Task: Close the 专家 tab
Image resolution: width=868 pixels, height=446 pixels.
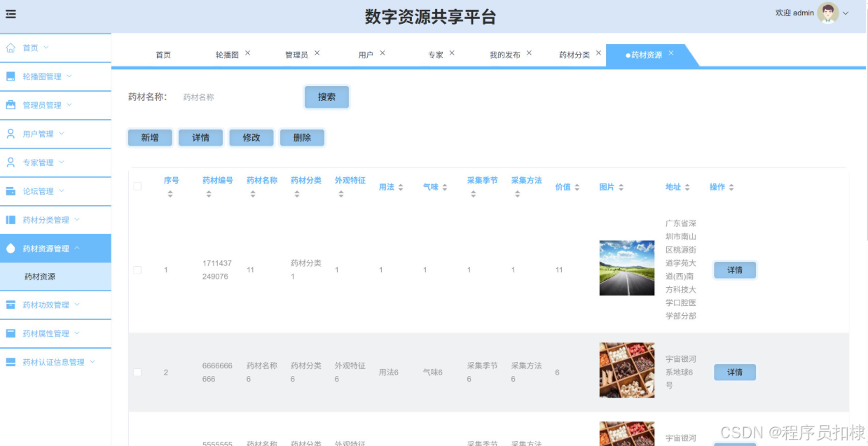Action: tap(452, 53)
